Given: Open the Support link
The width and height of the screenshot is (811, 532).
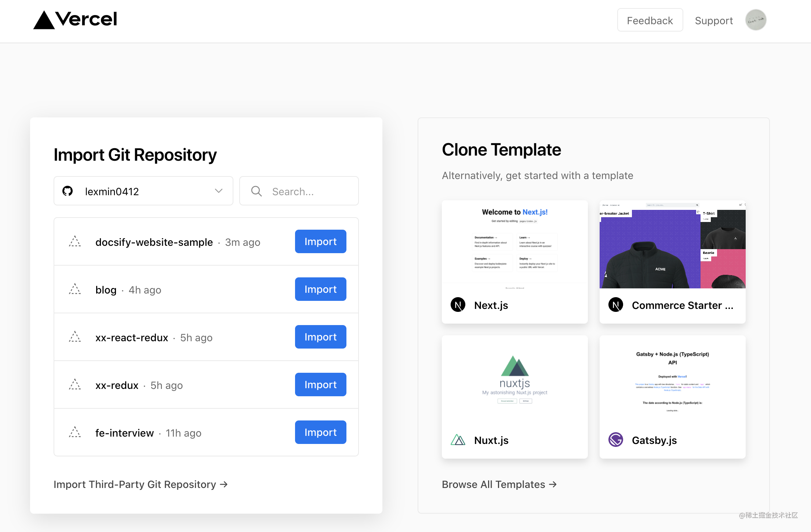Looking at the screenshot, I should tap(714, 21).
